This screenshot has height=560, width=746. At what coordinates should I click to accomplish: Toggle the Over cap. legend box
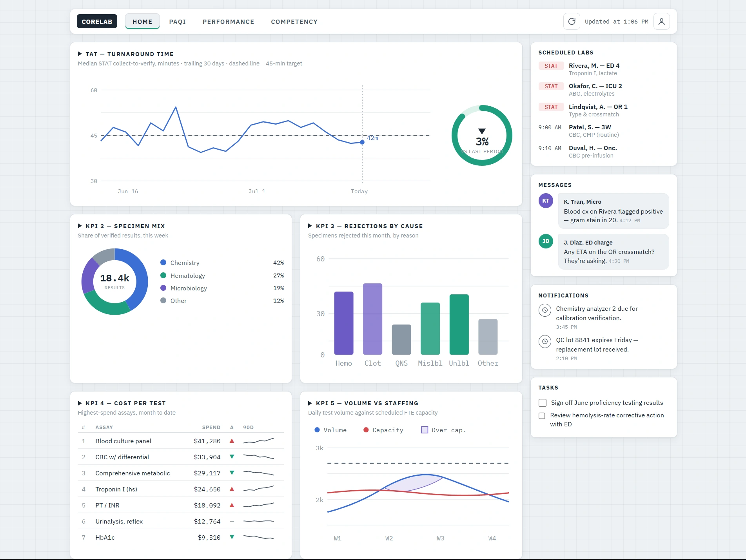[424, 430]
